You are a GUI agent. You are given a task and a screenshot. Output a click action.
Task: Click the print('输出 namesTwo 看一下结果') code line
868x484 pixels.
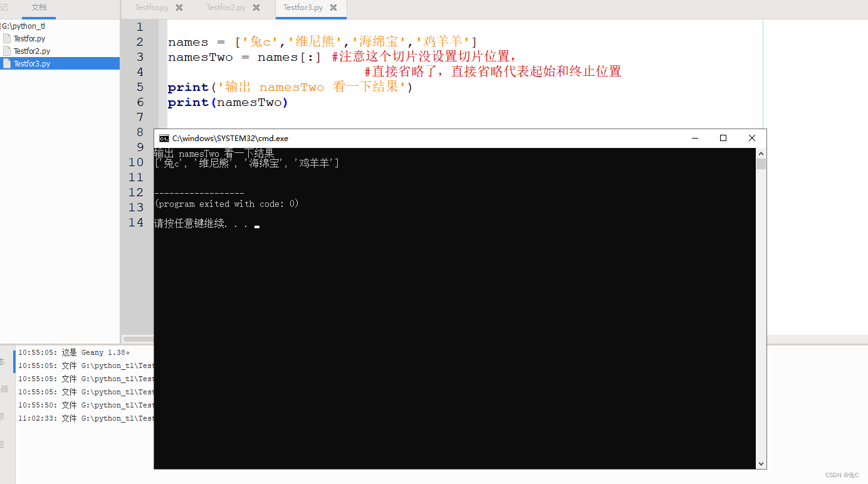click(x=290, y=87)
